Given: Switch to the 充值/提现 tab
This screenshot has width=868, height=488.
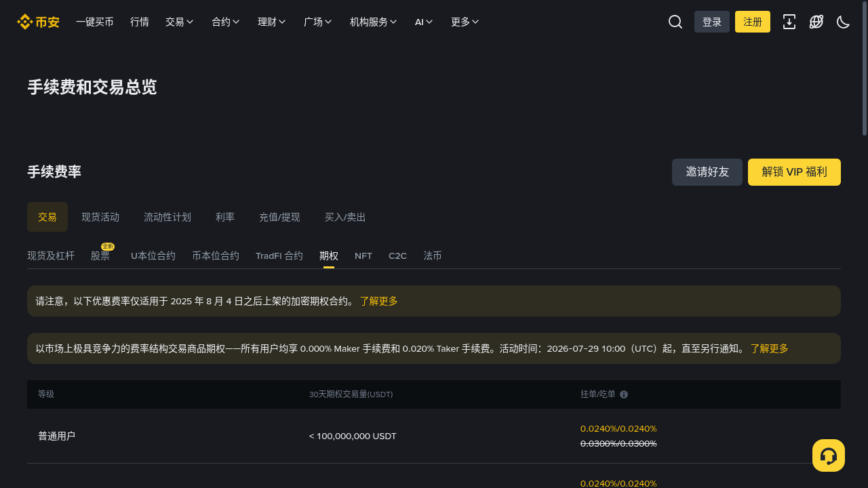Looking at the screenshot, I should click(x=279, y=217).
